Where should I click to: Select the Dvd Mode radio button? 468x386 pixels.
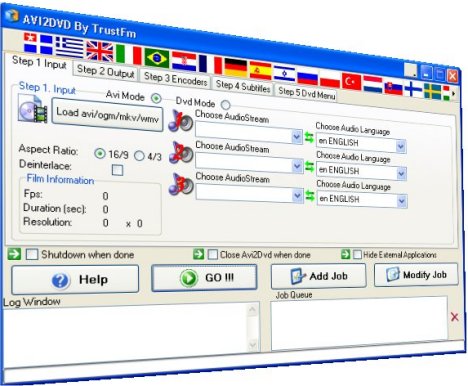(226, 105)
